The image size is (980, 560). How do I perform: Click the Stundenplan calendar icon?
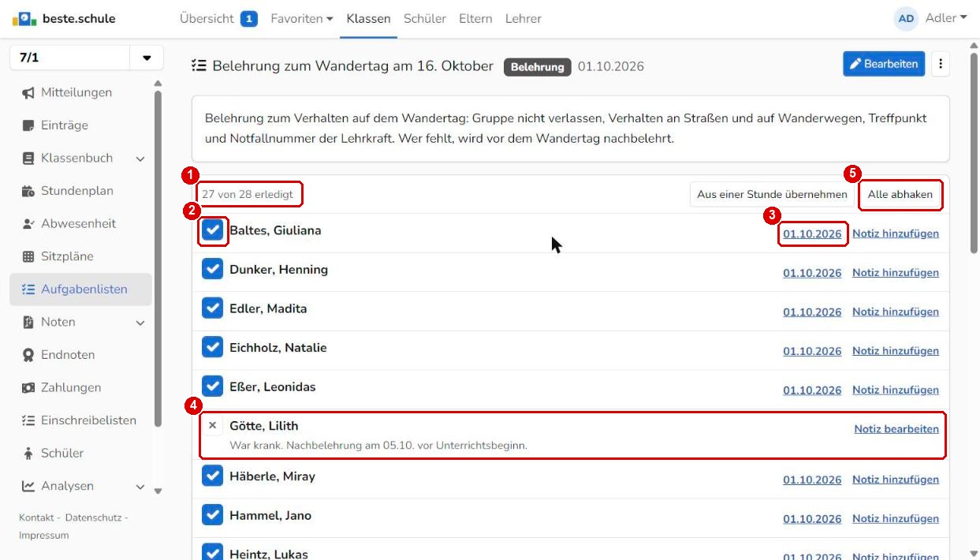point(28,191)
